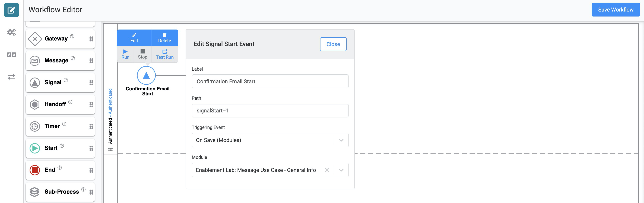
Task: Select the Signal triangle icon in palette
Action: coord(35,83)
